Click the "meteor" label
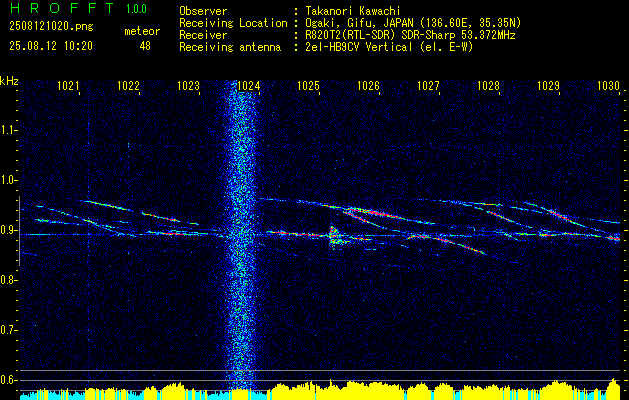The image size is (629, 400). 142,31
